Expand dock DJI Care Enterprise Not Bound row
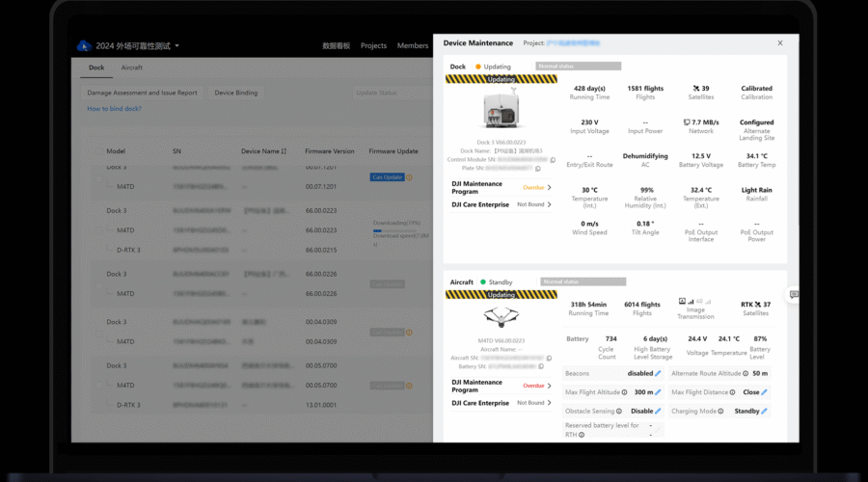Screen dimensions: 868x482 point(550,204)
